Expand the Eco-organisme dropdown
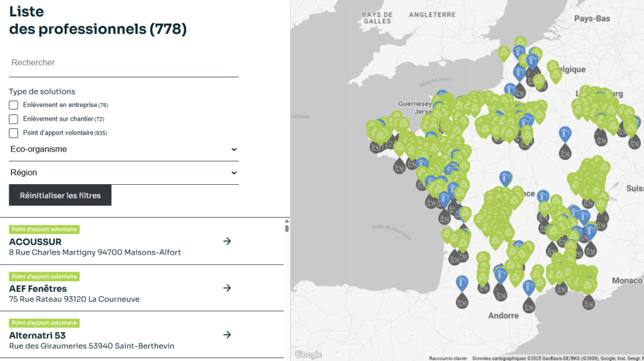 pyautogui.click(x=124, y=150)
